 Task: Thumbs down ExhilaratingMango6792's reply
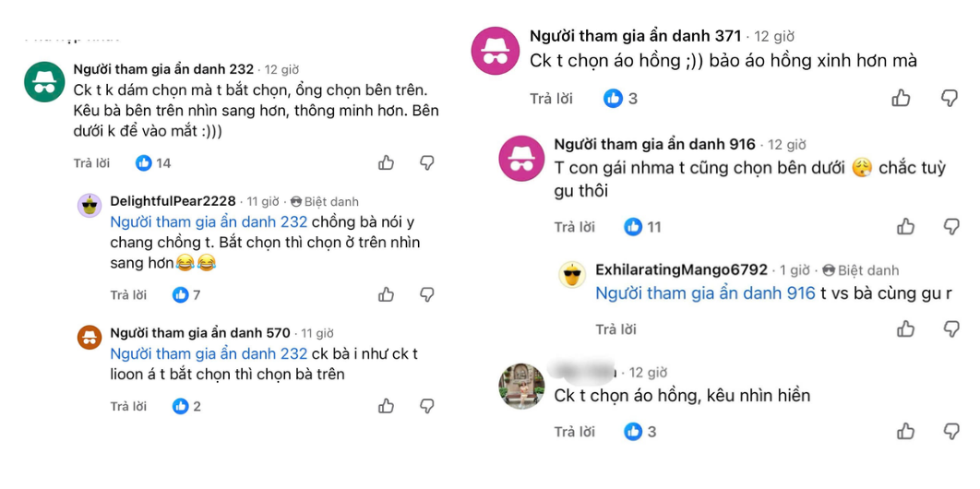[x=951, y=328]
